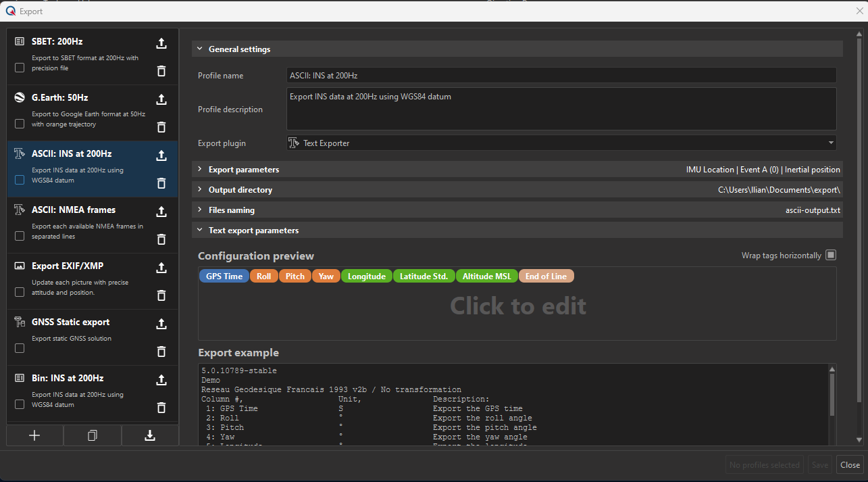Enable the Wrap tags horizontally checkbox
Image resolution: width=868 pixels, height=482 pixels.
tap(831, 255)
